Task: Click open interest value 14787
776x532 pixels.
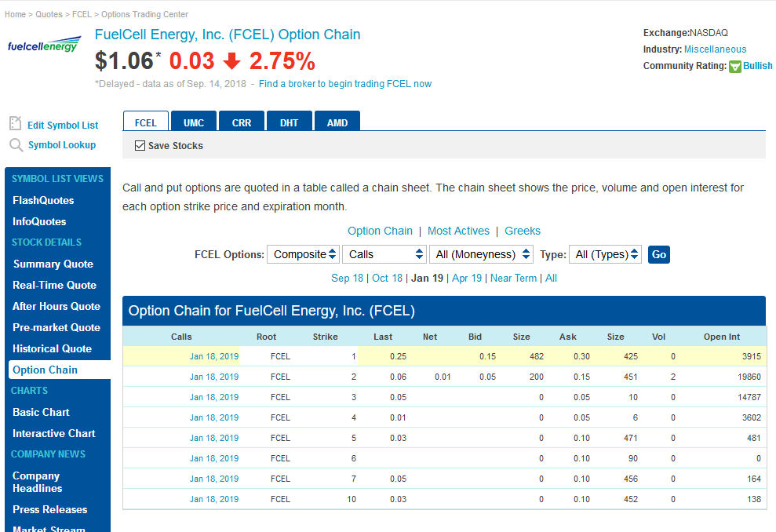Action: click(x=749, y=397)
